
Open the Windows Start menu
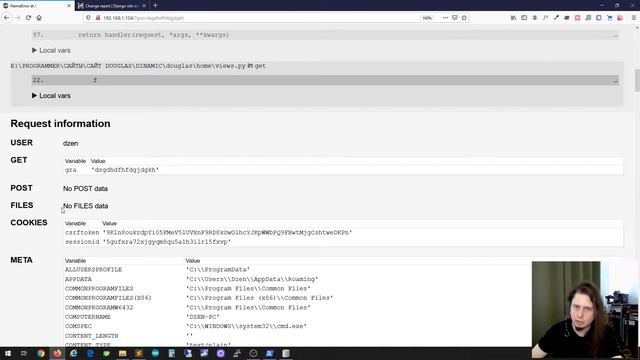[8, 353]
